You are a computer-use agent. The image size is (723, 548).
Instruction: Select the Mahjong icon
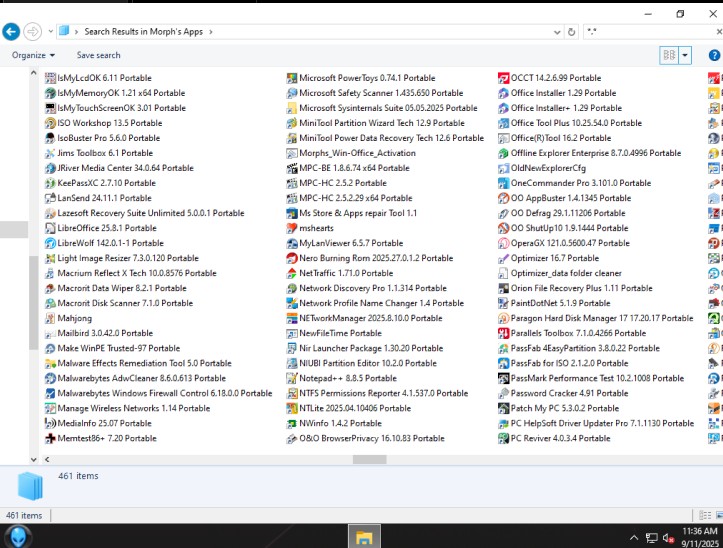50,318
